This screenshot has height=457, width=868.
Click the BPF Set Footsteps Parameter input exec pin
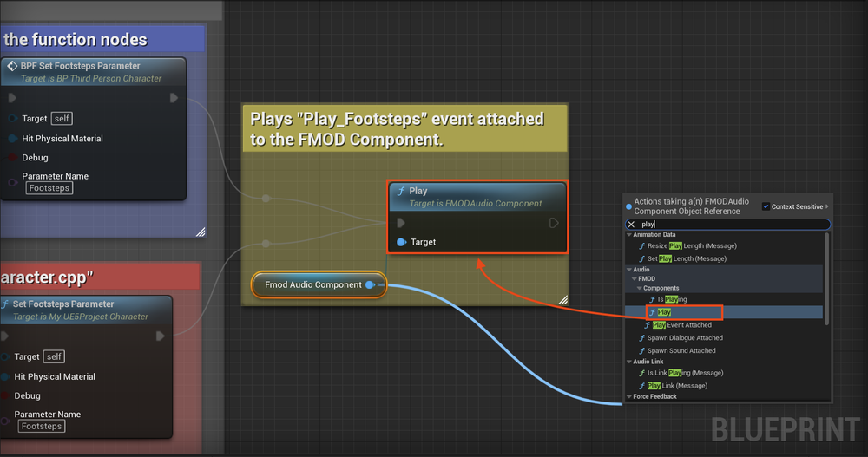[x=12, y=98]
